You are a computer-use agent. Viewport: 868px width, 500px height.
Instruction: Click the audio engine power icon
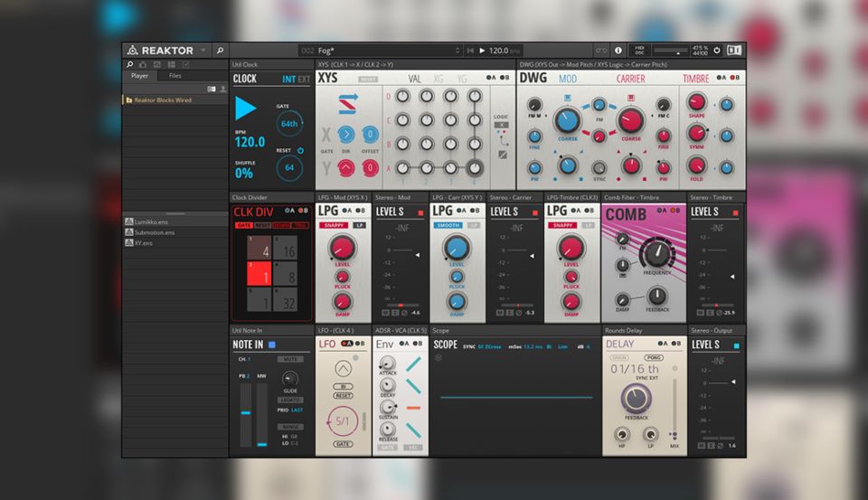tap(717, 51)
